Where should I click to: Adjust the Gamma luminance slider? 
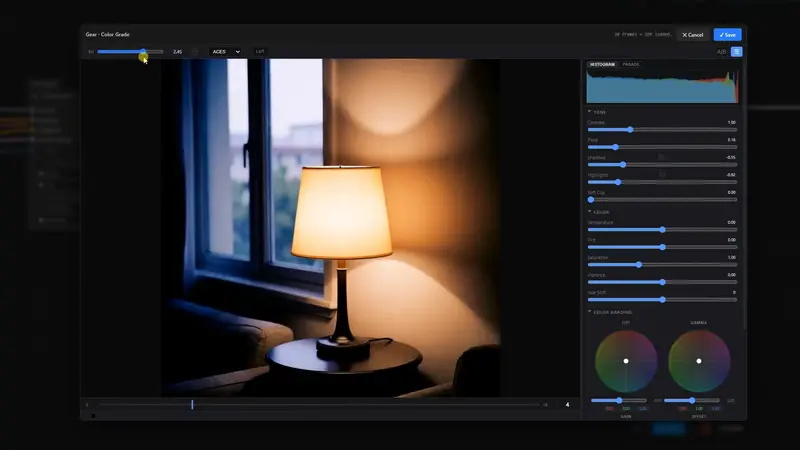coord(691,401)
